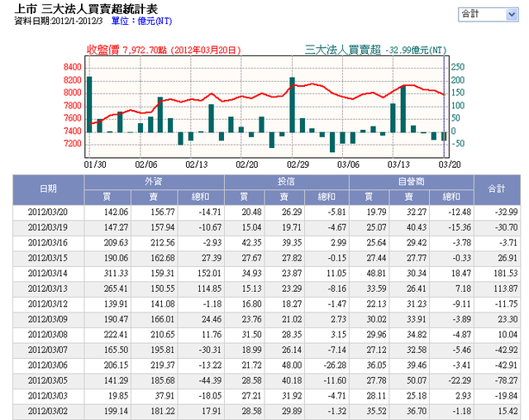Select the date cell 2012/03/19

click(48, 227)
